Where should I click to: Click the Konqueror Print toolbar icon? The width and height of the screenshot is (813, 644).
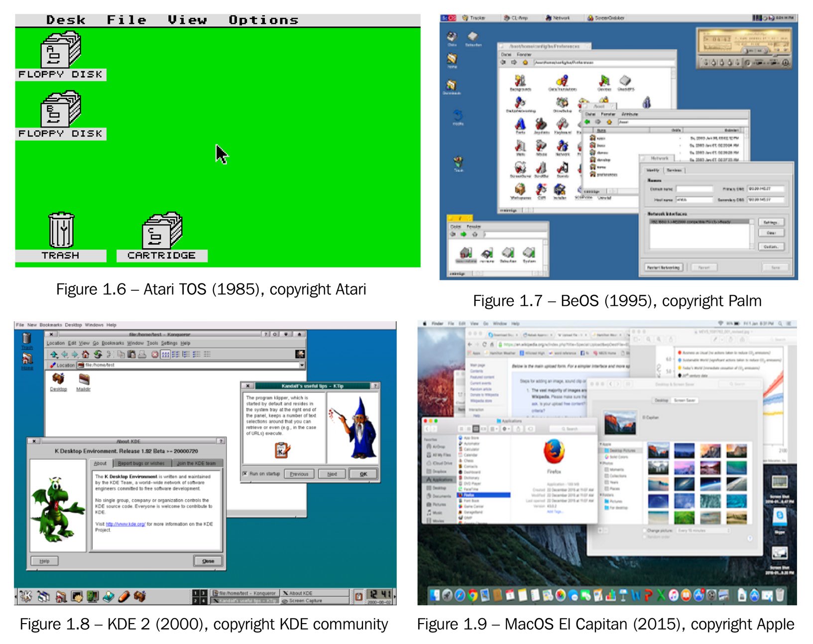pyautogui.click(x=142, y=355)
